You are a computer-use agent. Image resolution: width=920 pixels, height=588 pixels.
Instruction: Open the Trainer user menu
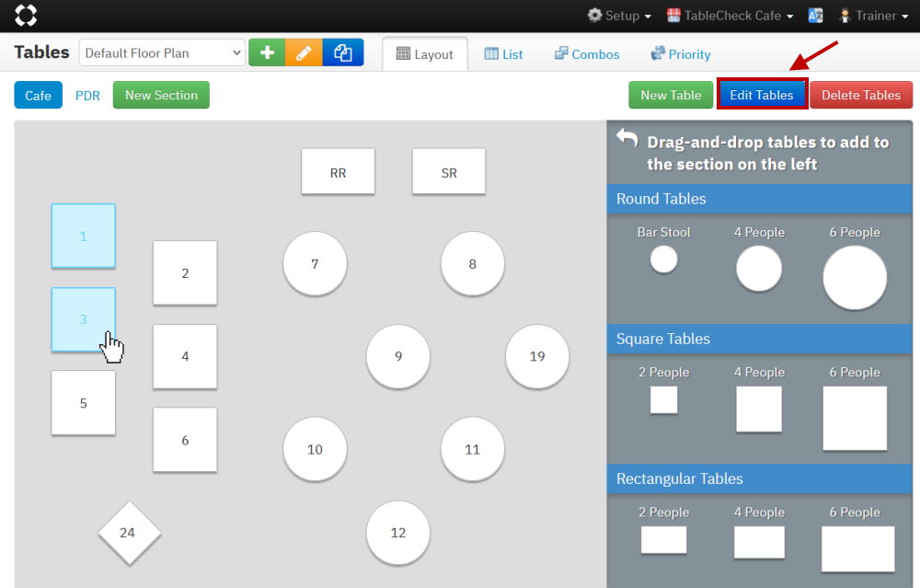coord(874,16)
